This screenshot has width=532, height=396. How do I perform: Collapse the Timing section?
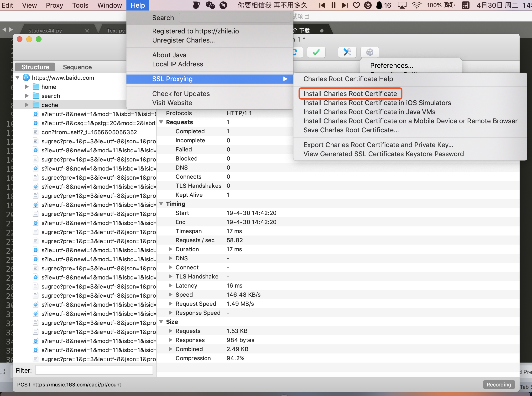[161, 204]
